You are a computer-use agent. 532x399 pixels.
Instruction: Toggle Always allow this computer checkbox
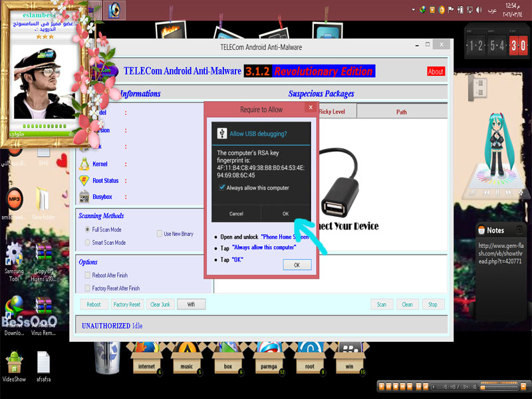222,188
